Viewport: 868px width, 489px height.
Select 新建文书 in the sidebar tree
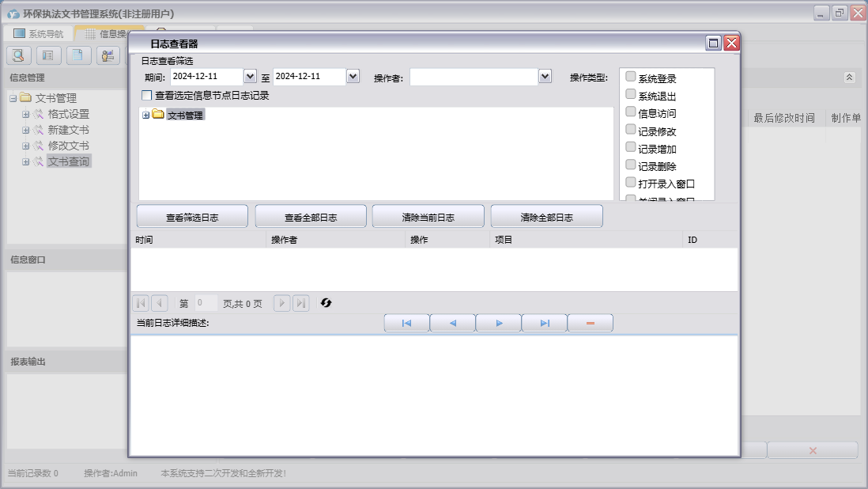[69, 130]
